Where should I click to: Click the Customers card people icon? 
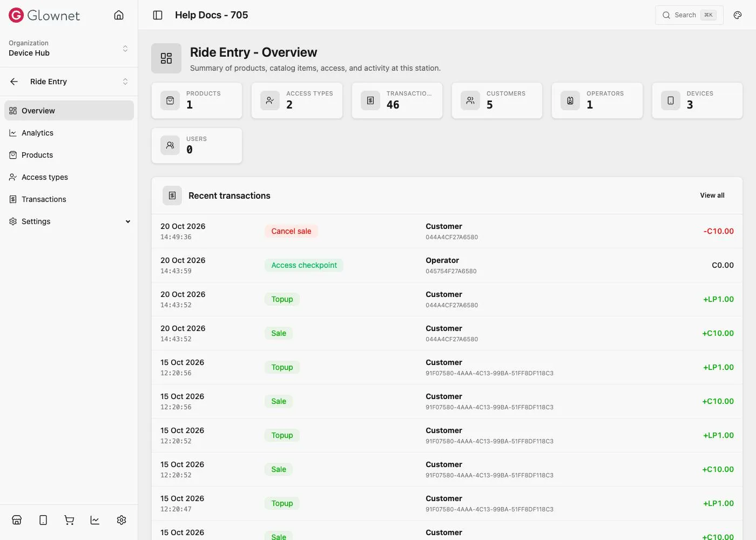pyautogui.click(x=470, y=100)
